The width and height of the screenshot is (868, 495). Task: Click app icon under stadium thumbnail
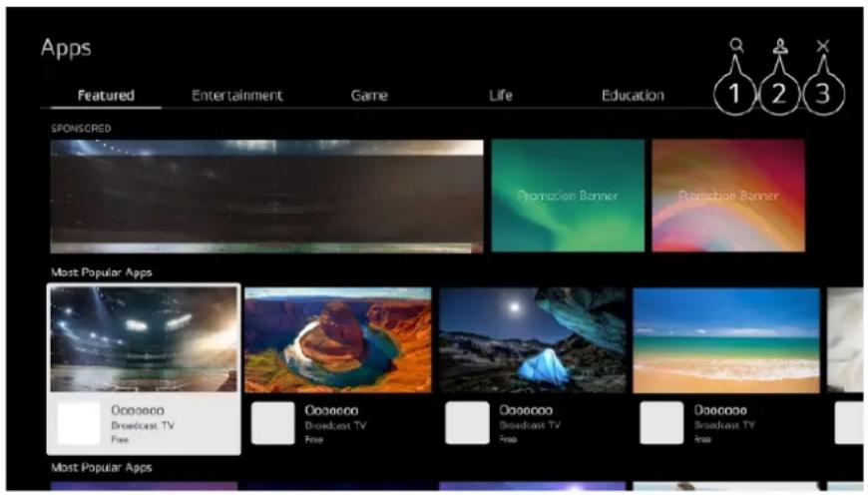pos(79,423)
